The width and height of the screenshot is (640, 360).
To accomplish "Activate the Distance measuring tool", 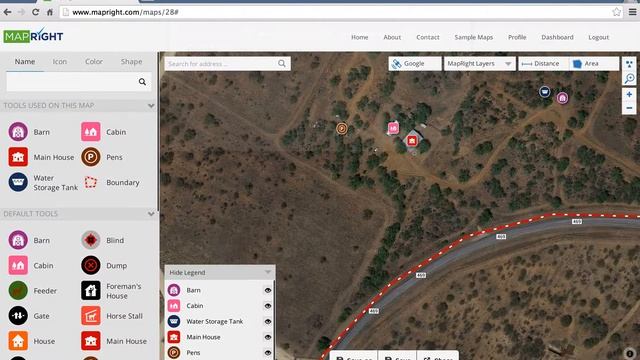I will [544, 64].
